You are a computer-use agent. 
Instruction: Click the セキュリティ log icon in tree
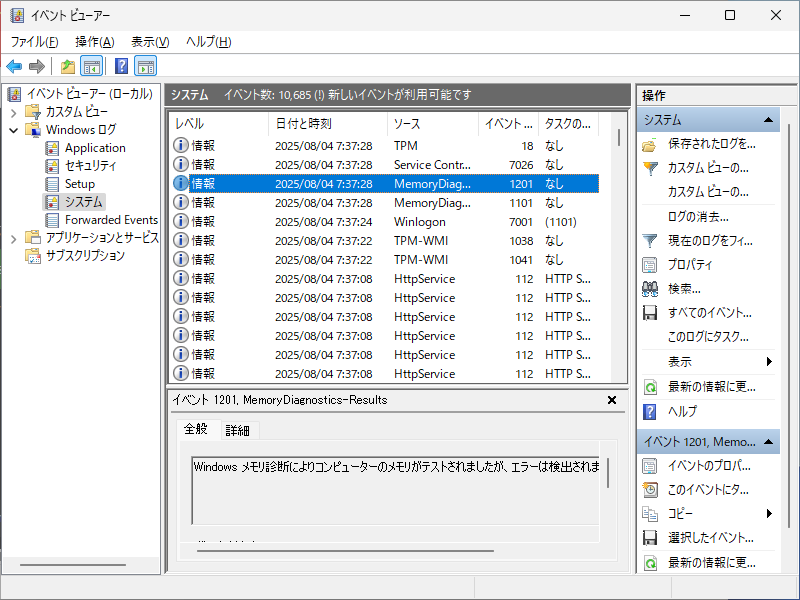[x=52, y=166]
